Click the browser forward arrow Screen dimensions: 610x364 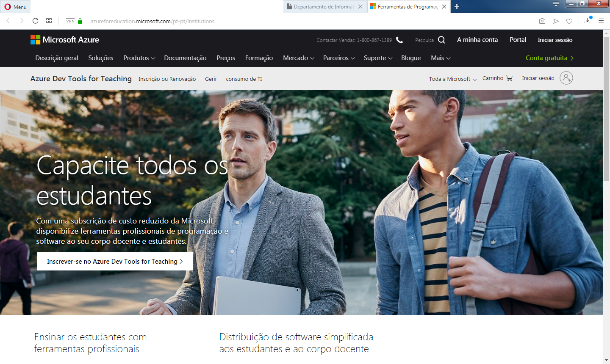(x=22, y=21)
